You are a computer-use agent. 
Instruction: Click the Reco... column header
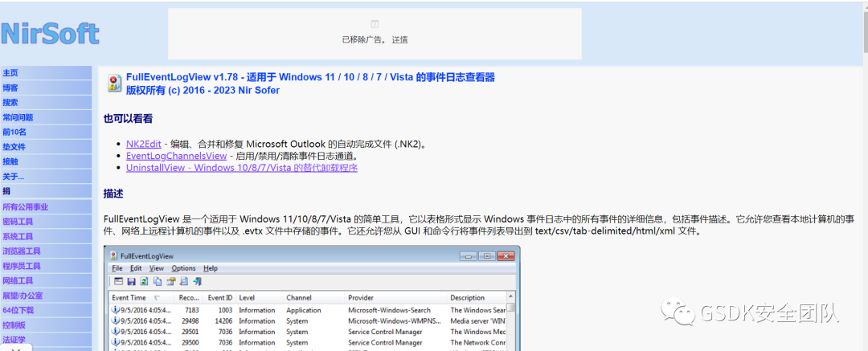[x=188, y=298]
